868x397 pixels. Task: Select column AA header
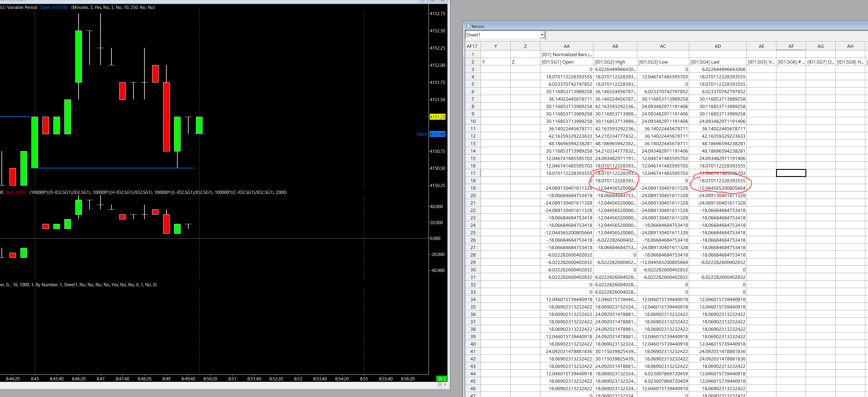pos(566,46)
